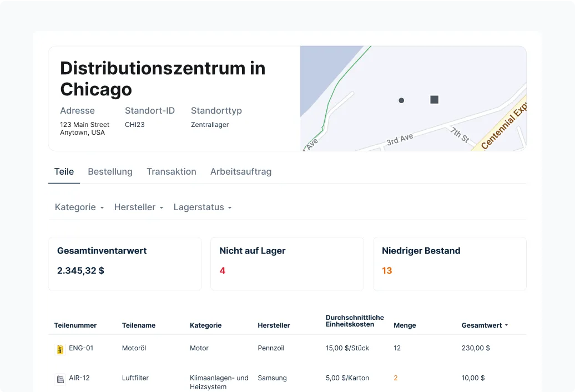Go to the Transaktion tab
Screen dimensions: 575x392
(172, 171)
